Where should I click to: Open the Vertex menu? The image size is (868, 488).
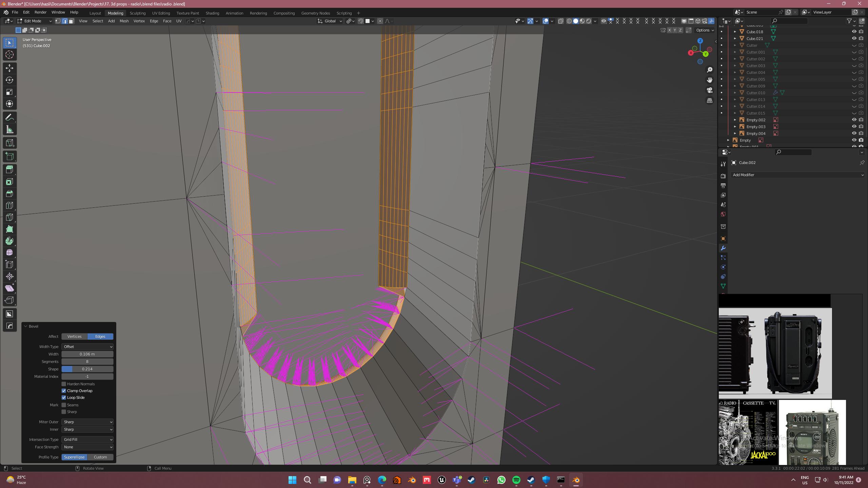click(139, 21)
